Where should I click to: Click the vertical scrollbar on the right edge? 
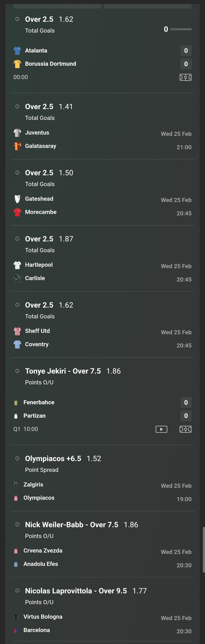pyautogui.click(x=204, y=549)
